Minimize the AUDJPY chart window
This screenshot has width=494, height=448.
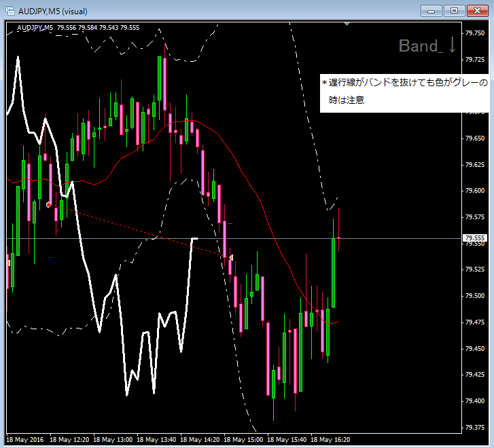431,10
